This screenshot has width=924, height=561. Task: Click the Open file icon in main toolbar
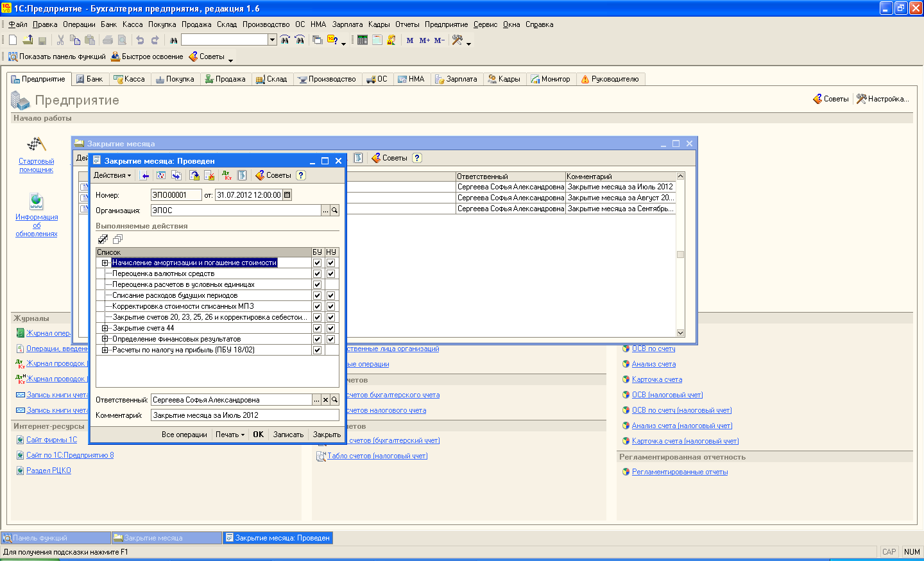(x=28, y=40)
